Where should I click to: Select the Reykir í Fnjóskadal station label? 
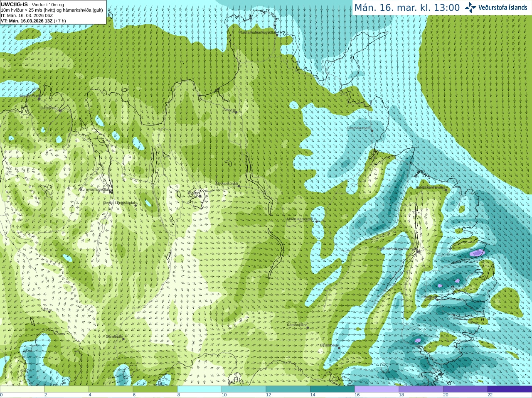[119, 203]
